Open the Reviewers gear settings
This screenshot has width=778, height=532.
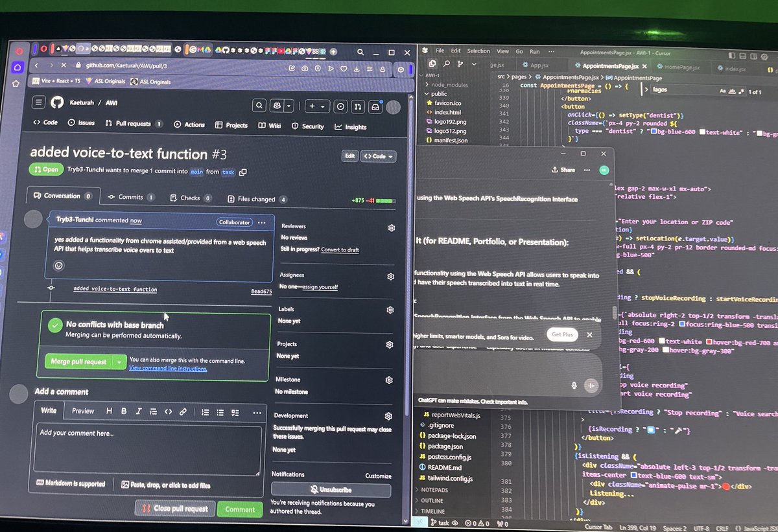click(x=392, y=228)
